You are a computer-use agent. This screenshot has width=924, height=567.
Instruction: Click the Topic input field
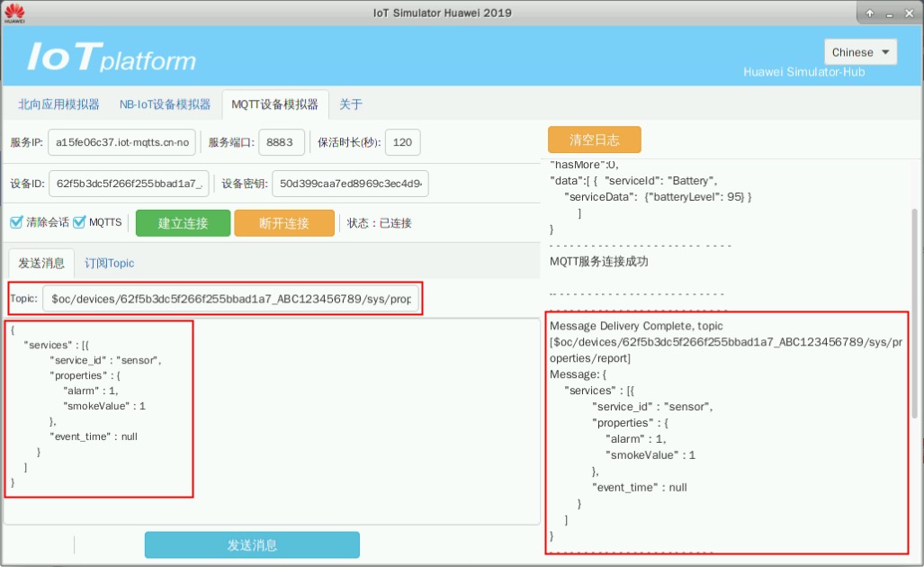pyautogui.click(x=234, y=299)
